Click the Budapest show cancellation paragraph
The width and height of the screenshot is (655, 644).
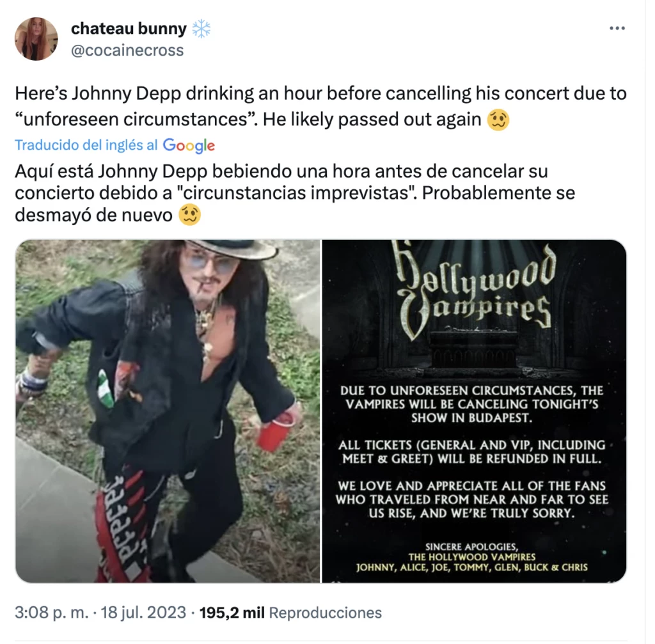(x=471, y=404)
